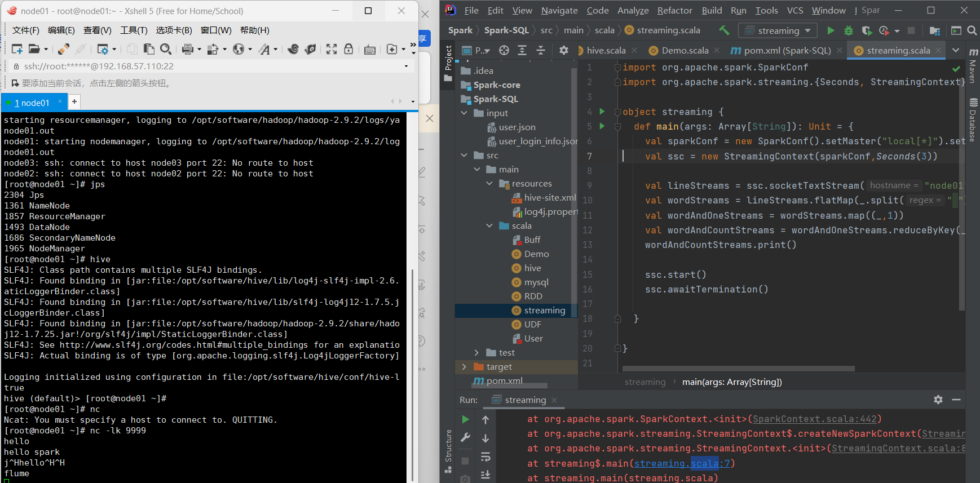Image resolution: width=980 pixels, height=483 pixels.
Task: Click the virtual keyboard icon in Xshell
Action: (370, 50)
